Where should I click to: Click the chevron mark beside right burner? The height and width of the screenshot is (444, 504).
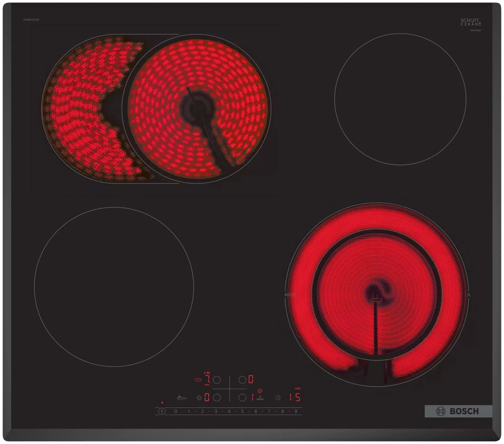(x=468, y=295)
